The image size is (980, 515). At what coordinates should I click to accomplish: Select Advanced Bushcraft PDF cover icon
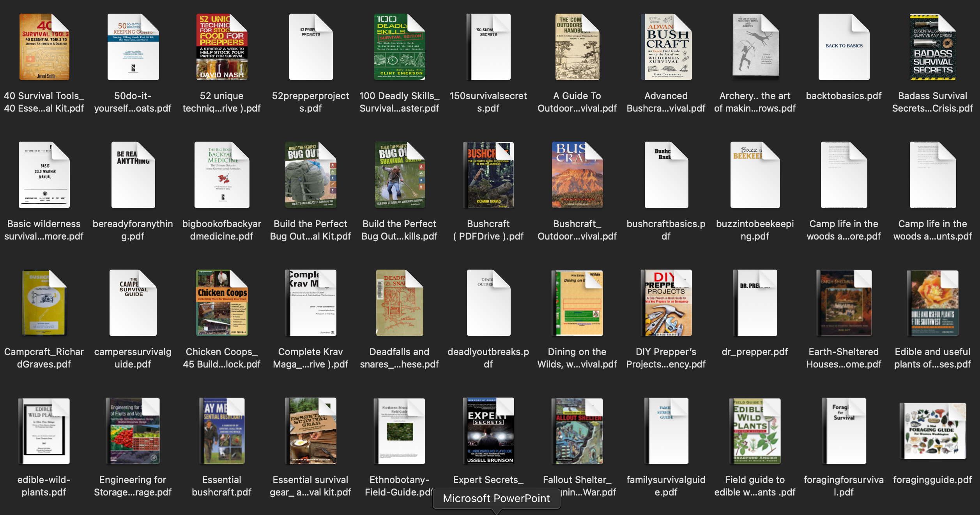(x=666, y=47)
